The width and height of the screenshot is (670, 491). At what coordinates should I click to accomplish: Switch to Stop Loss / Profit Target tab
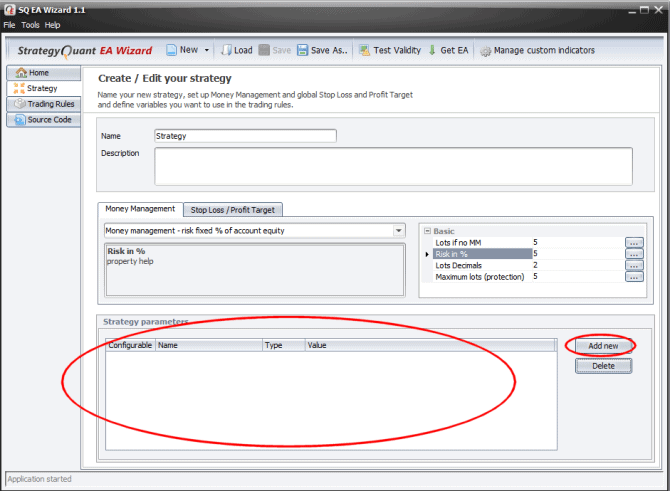(x=233, y=210)
